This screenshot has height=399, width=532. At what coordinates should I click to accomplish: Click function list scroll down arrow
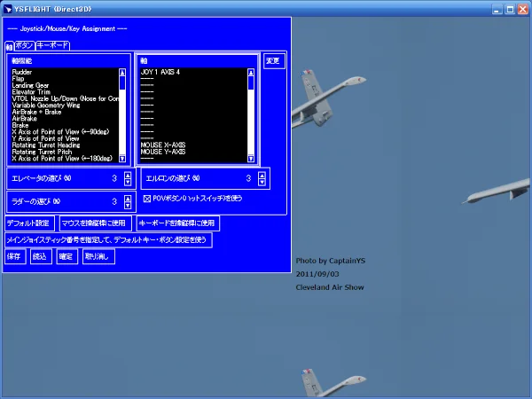[x=122, y=159]
